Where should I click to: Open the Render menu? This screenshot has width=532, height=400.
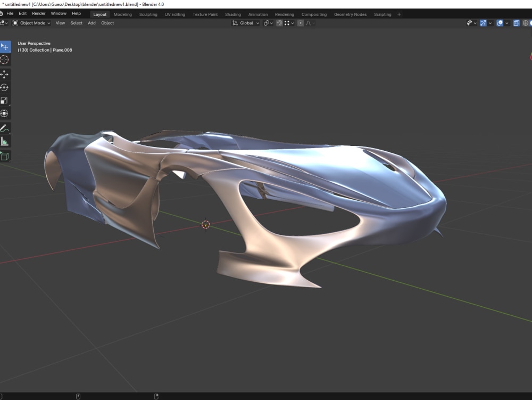coord(39,14)
